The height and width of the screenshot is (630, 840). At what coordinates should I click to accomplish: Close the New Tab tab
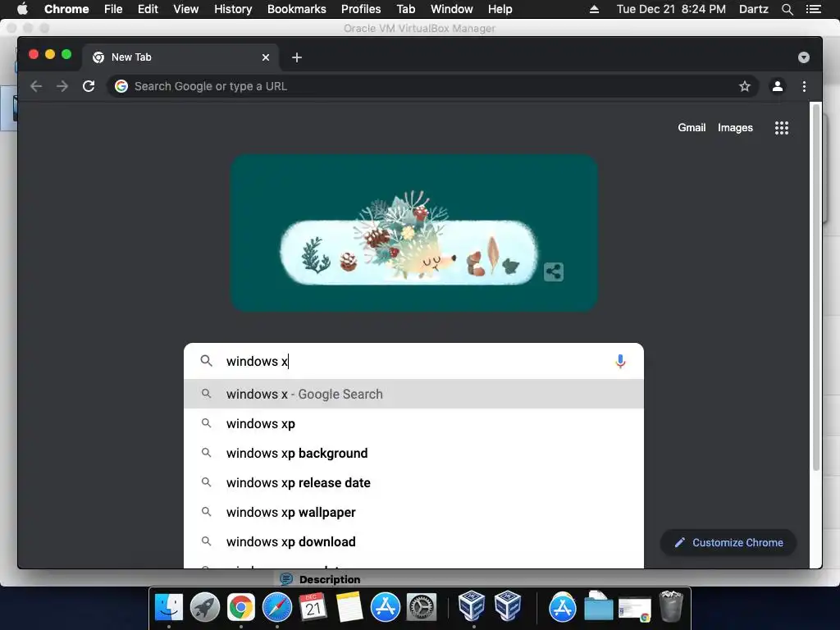[266, 57]
